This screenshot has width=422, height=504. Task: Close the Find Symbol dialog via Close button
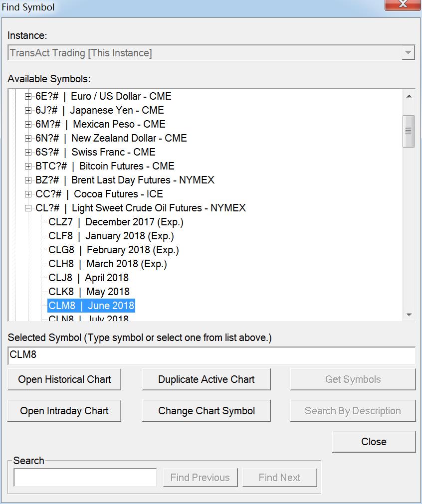[374, 442]
